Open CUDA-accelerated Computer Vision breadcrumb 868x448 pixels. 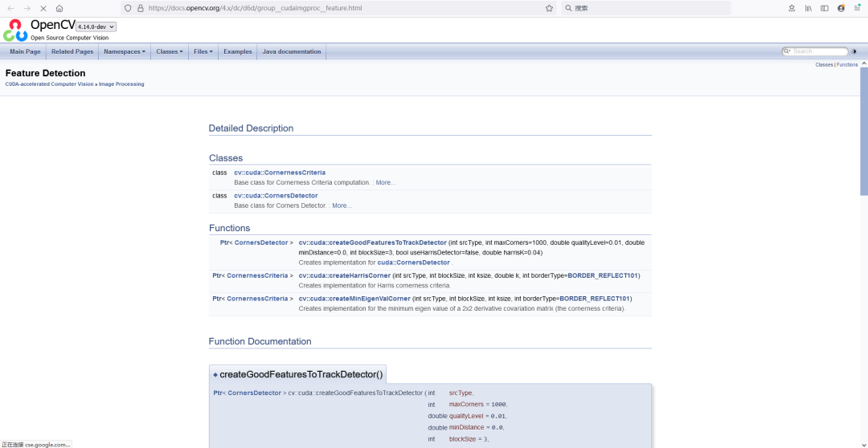[49, 84]
